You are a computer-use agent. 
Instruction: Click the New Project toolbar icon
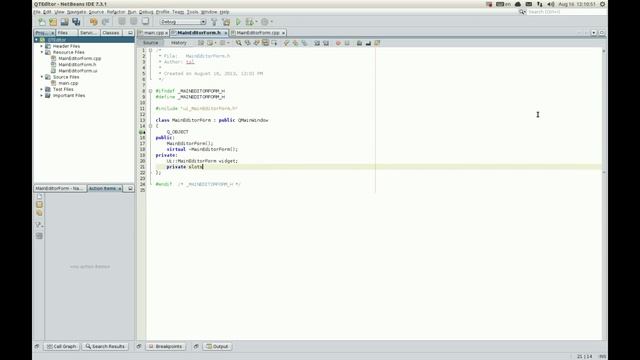tap(53, 22)
